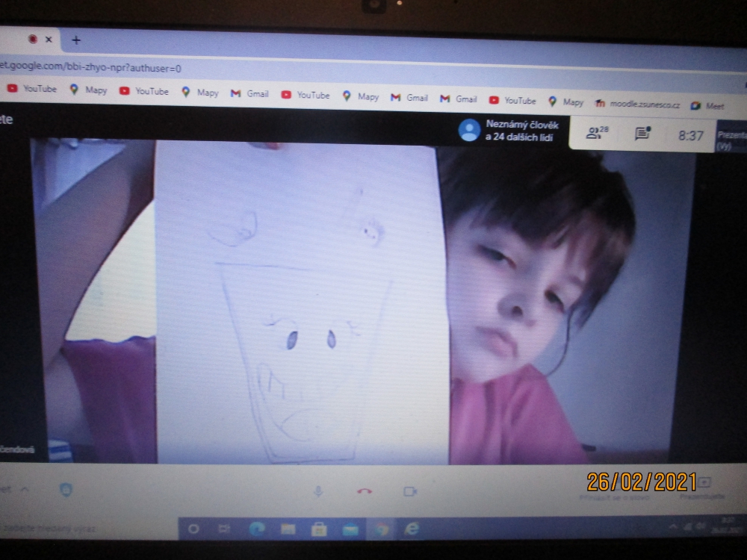Viewport: 747px width, 560px height.
Task: Open the participants list showing 28 people
Action: [597, 133]
